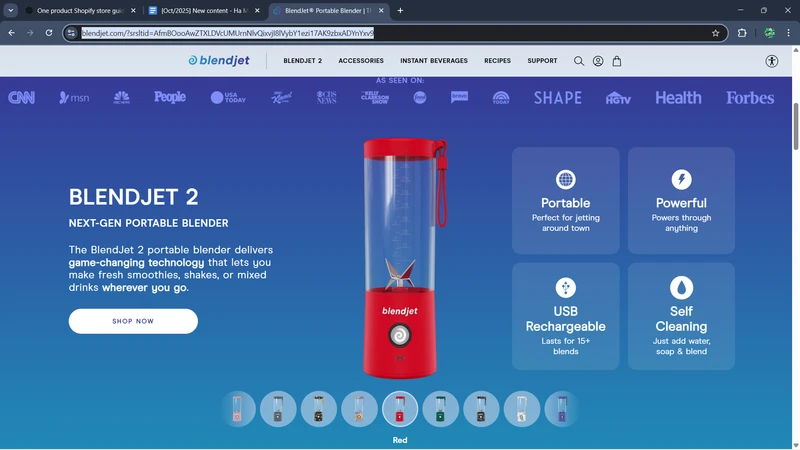Bookmark this page with the star icon
This screenshot has height=450, width=800.
(x=715, y=33)
